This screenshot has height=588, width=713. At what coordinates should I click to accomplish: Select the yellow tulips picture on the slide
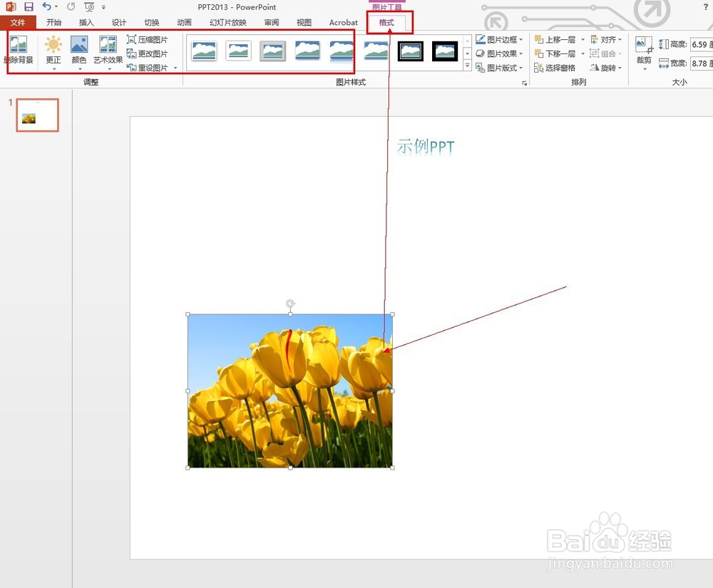(x=290, y=391)
